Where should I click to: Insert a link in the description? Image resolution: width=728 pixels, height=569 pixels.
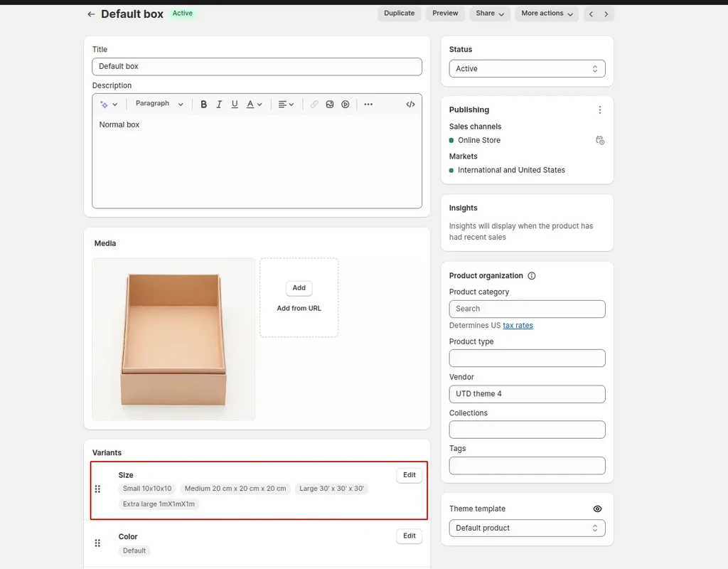(x=314, y=105)
